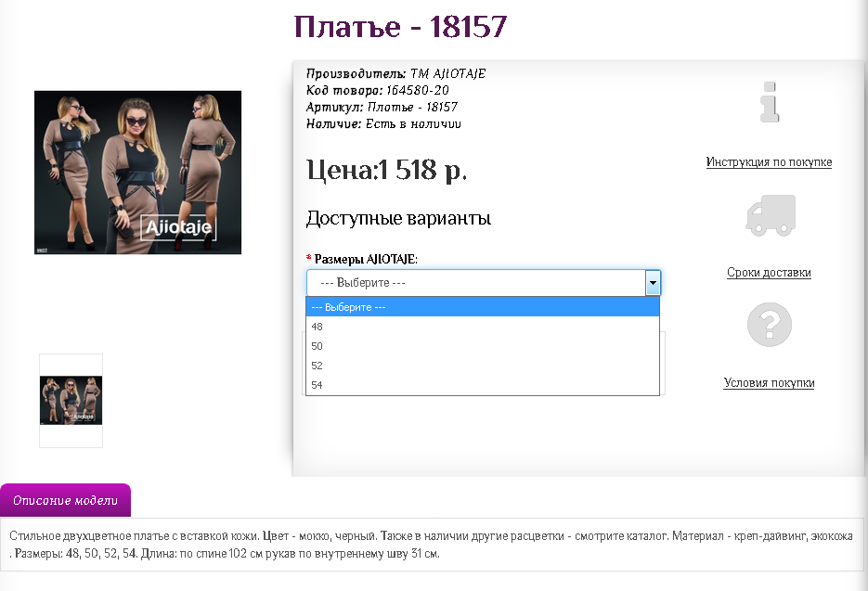The height and width of the screenshot is (591, 868).
Task: Click the description paragraph starting Стильное двухцветное платье
Action: pyautogui.click(x=432, y=545)
